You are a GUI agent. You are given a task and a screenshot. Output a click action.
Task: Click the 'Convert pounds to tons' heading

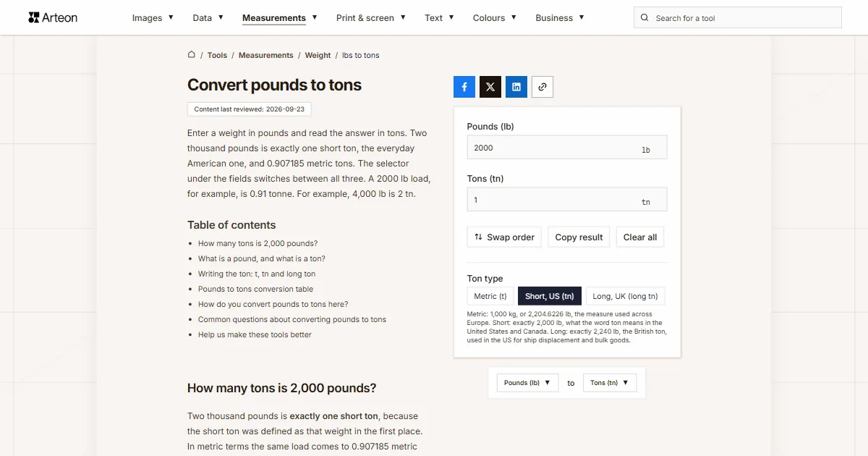275,85
